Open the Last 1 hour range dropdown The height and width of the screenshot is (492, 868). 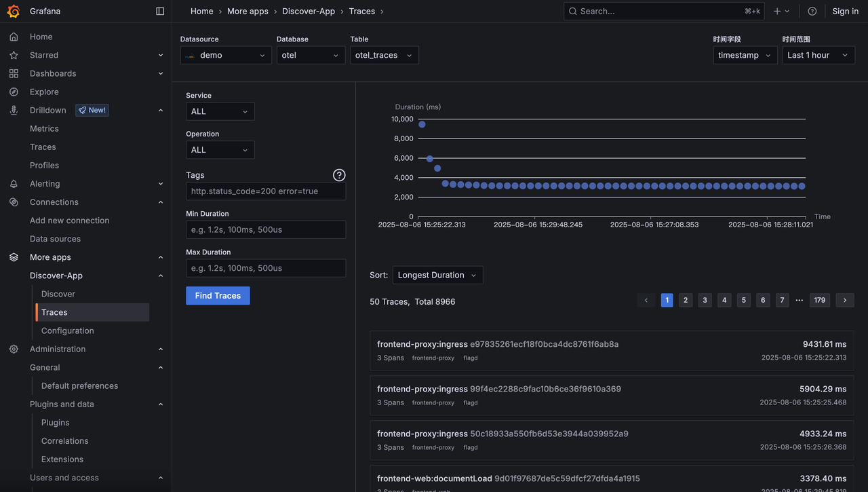[x=818, y=55]
